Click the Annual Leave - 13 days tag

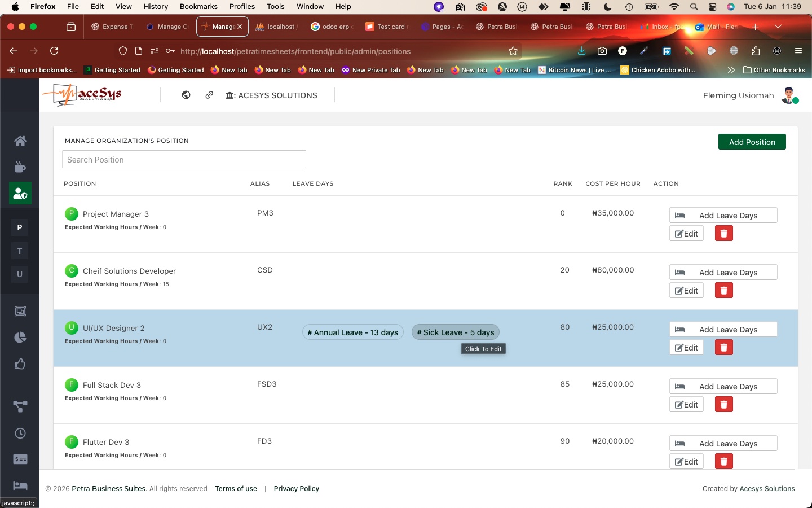[352, 332]
